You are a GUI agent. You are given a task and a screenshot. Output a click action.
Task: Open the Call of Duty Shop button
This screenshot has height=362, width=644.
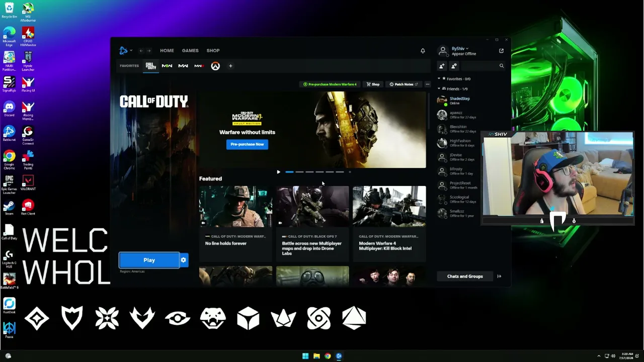373,84
